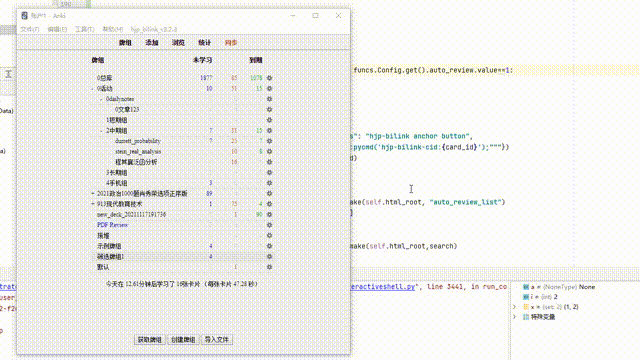This screenshot has width=640, height=360.
Task: Open options gear for 4手机组 deck
Action: 269,183
